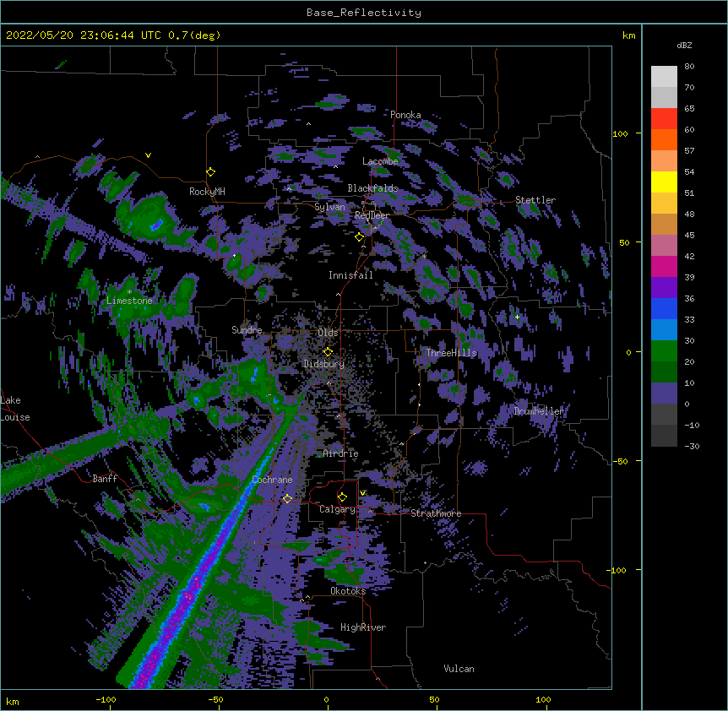
Task: Click the yellow marker below Cochrane
Action: click(287, 498)
